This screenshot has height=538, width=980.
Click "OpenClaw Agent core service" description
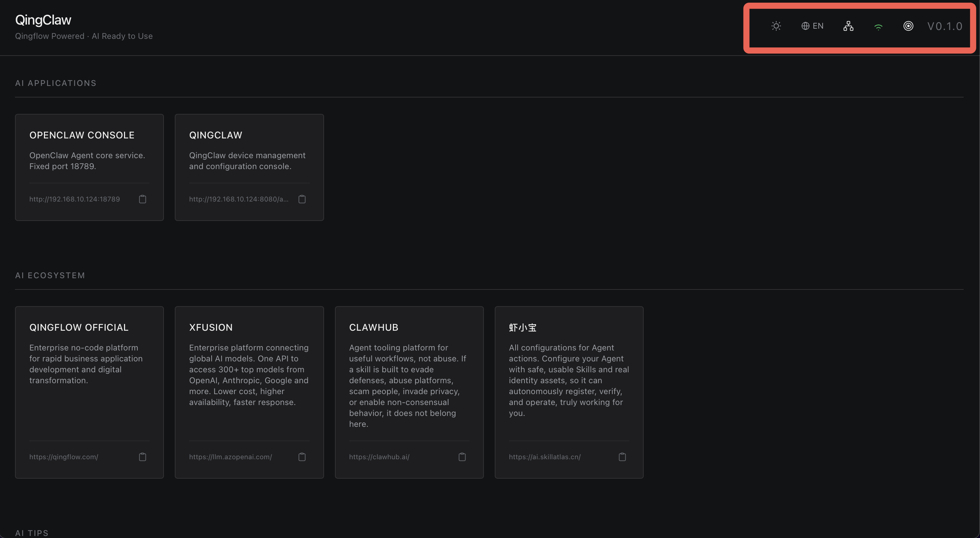click(87, 161)
